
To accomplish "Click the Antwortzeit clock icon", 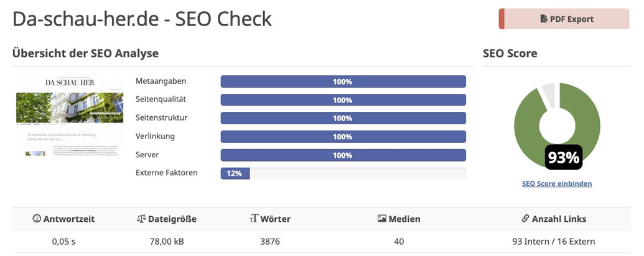I will point(37,219).
